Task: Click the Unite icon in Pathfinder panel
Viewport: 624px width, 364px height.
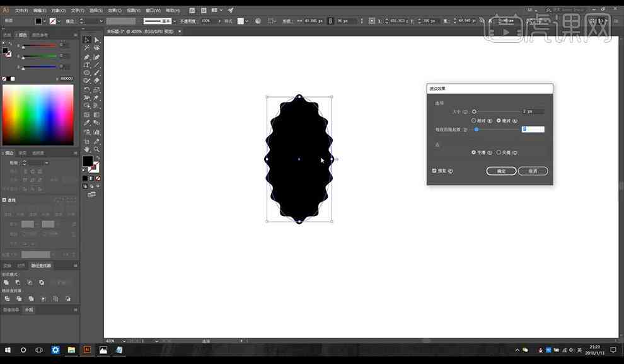Action: point(6,283)
